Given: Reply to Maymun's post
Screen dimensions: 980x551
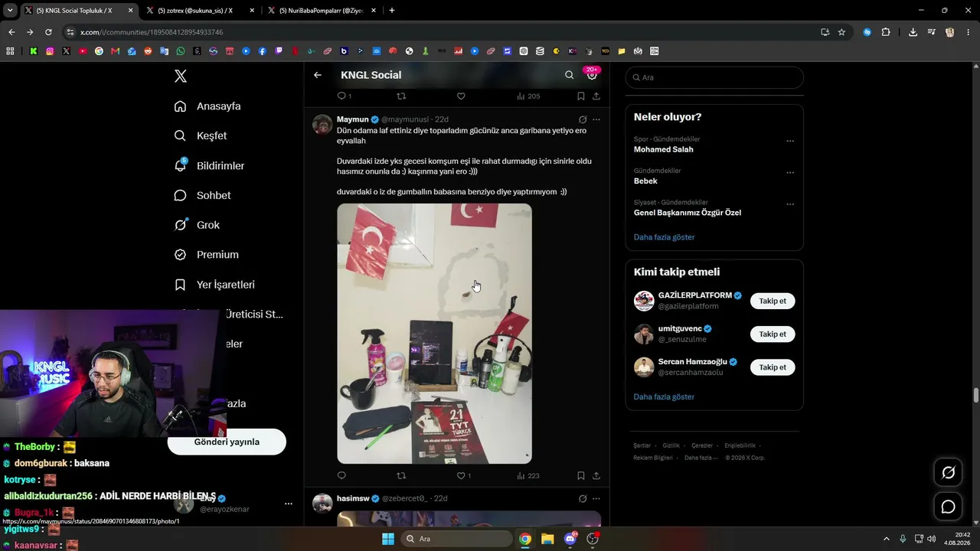Looking at the screenshot, I should coord(341,475).
